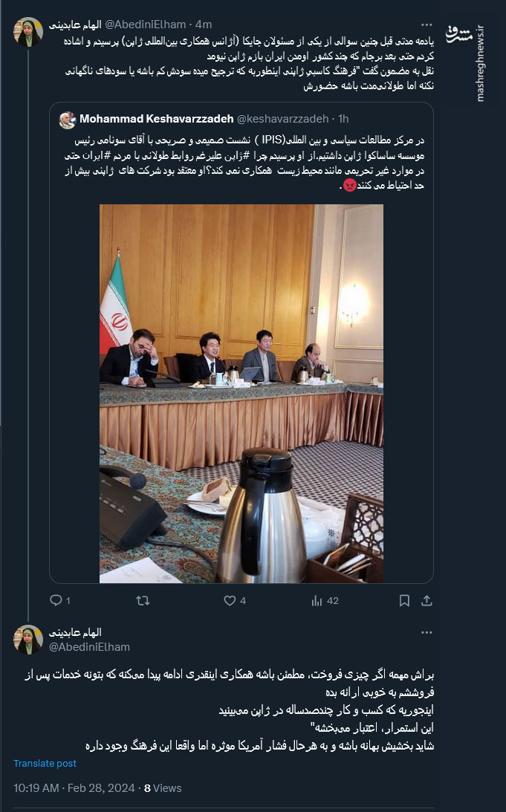Like the tweet with the heart icon

point(230,600)
